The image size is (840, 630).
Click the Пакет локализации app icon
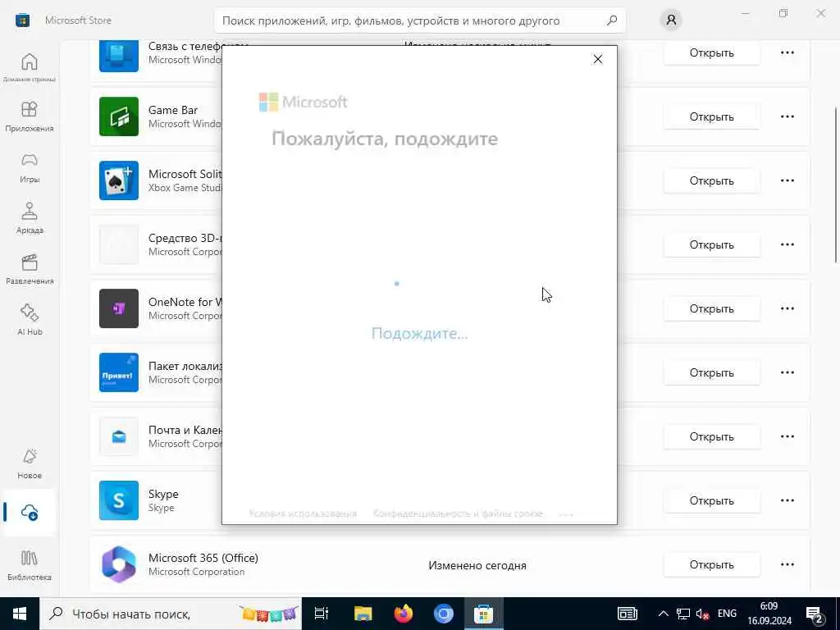click(x=119, y=372)
